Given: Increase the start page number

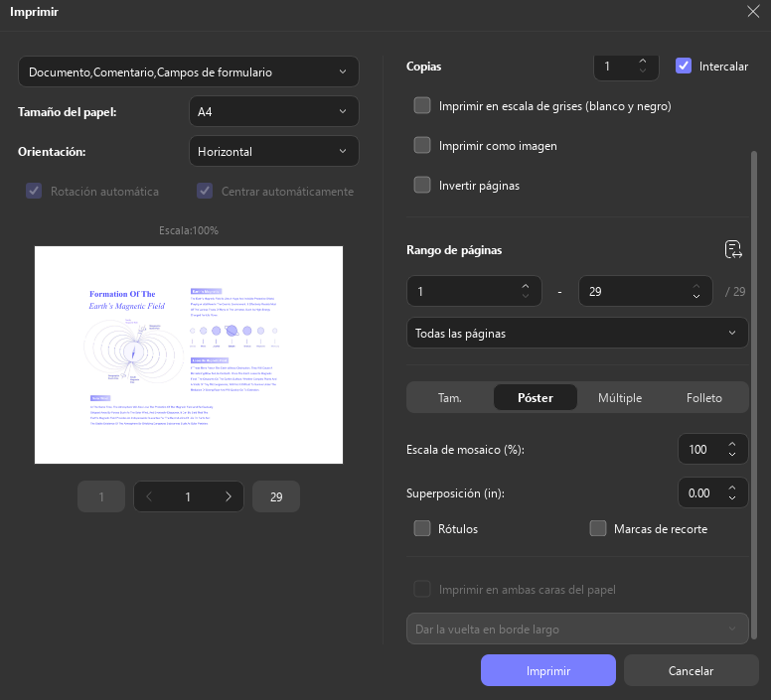Looking at the screenshot, I should (x=526, y=286).
